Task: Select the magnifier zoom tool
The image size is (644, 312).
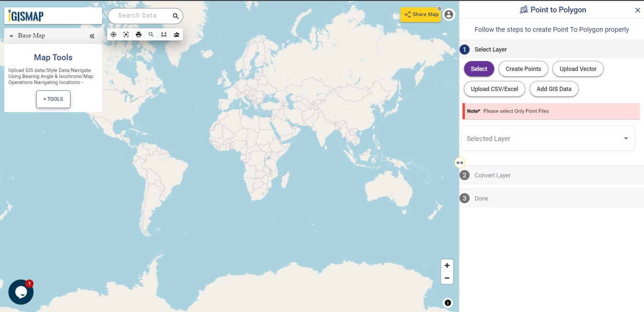Action: click(151, 34)
